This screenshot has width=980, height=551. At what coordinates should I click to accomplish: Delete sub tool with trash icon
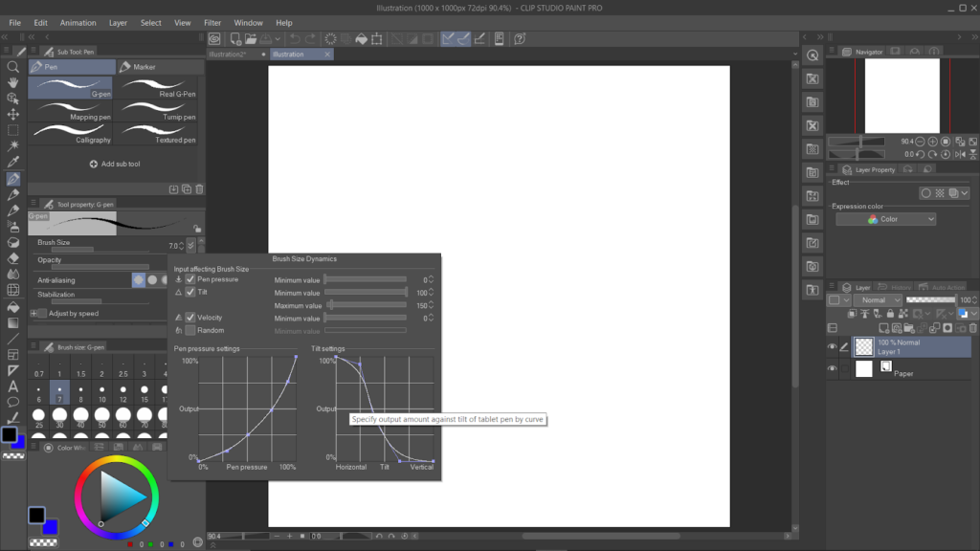199,189
